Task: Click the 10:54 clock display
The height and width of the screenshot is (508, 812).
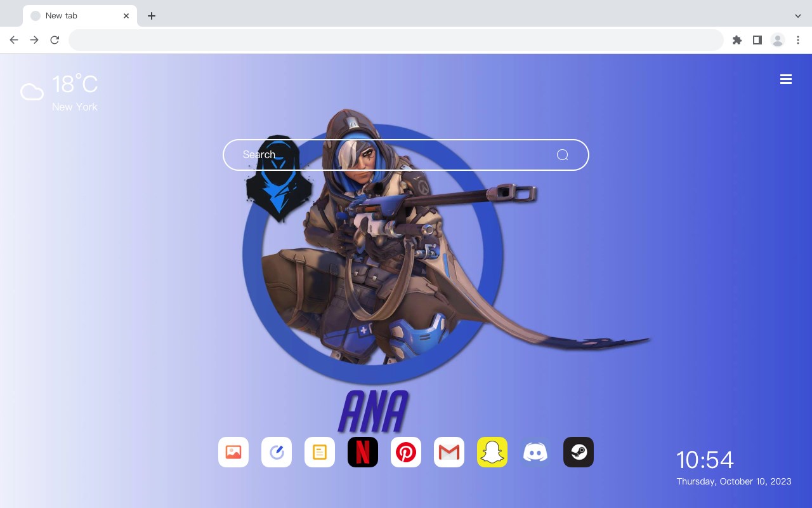Action: (705, 460)
